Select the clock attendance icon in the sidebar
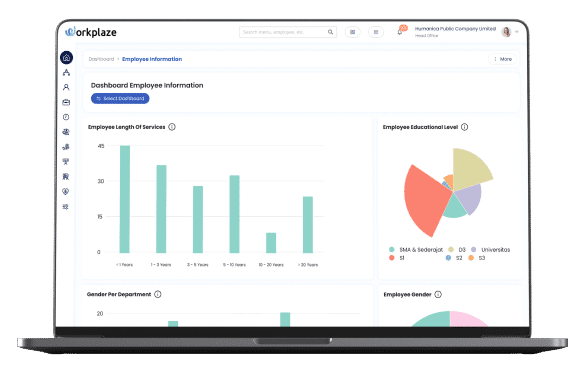This screenshot has height=377, width=585. [66, 117]
